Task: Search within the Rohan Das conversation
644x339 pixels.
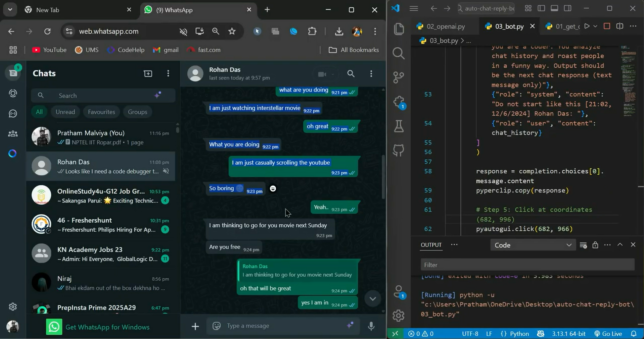Action: 351,74
